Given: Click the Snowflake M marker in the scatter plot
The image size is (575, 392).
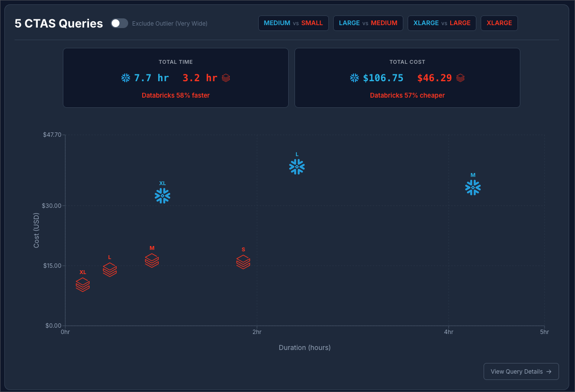Looking at the screenshot, I should pyautogui.click(x=472, y=188).
